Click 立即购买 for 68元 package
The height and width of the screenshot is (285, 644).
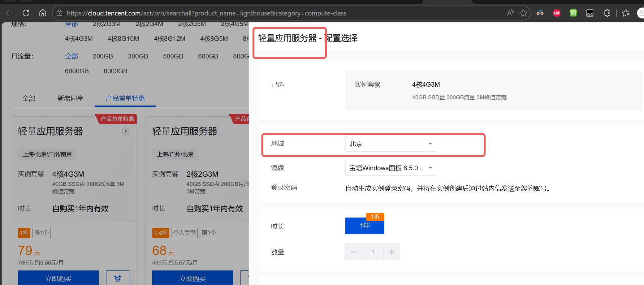click(x=192, y=278)
